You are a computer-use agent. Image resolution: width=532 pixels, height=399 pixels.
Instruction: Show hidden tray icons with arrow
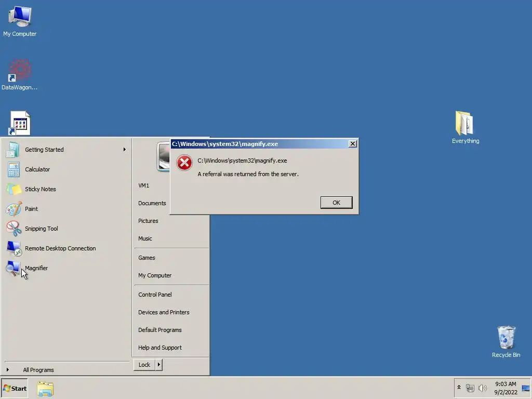459,388
